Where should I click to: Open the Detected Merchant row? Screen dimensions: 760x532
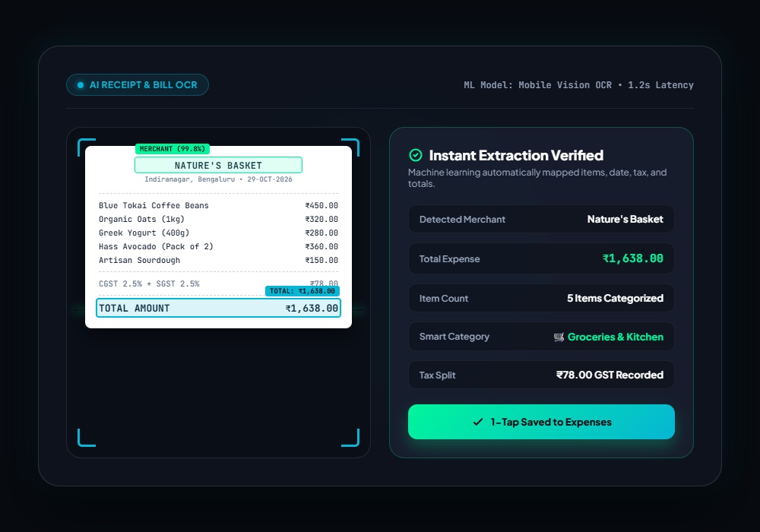click(x=541, y=219)
